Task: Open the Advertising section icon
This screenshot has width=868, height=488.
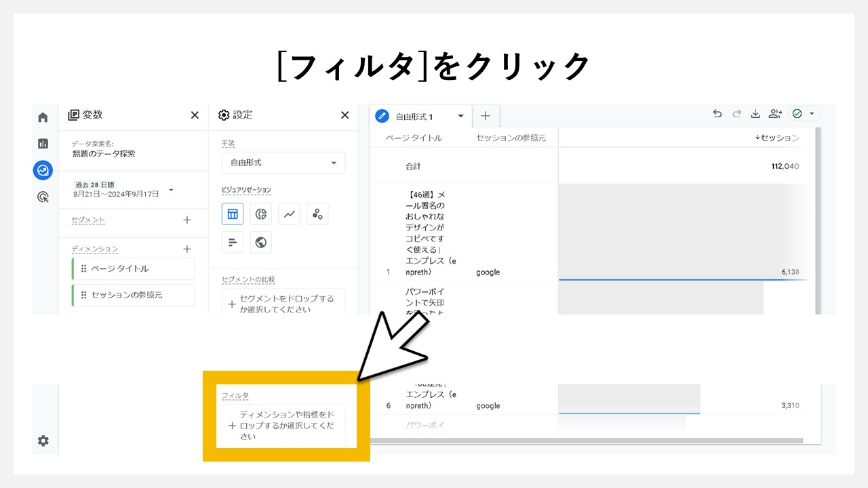Action: pos(43,197)
